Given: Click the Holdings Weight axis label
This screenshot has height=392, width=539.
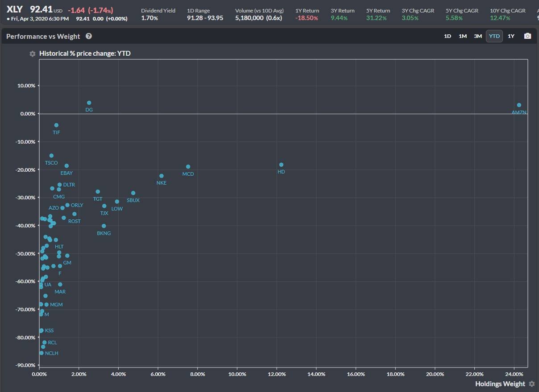Looking at the screenshot, I should (500, 384).
